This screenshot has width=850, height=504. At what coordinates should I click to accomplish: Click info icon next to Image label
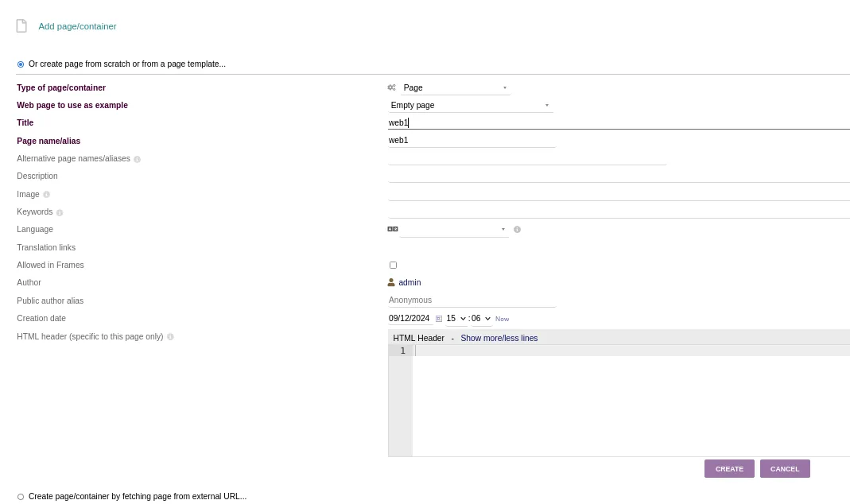coord(47,195)
